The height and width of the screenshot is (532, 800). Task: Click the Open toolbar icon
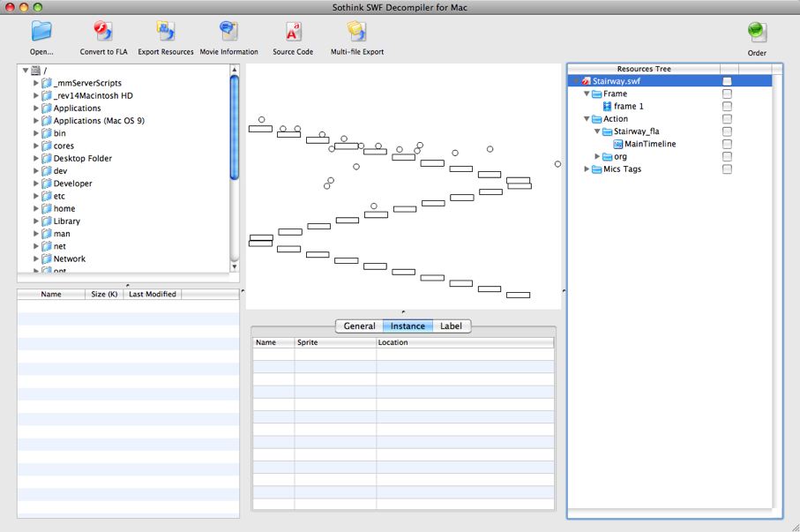pos(41,32)
